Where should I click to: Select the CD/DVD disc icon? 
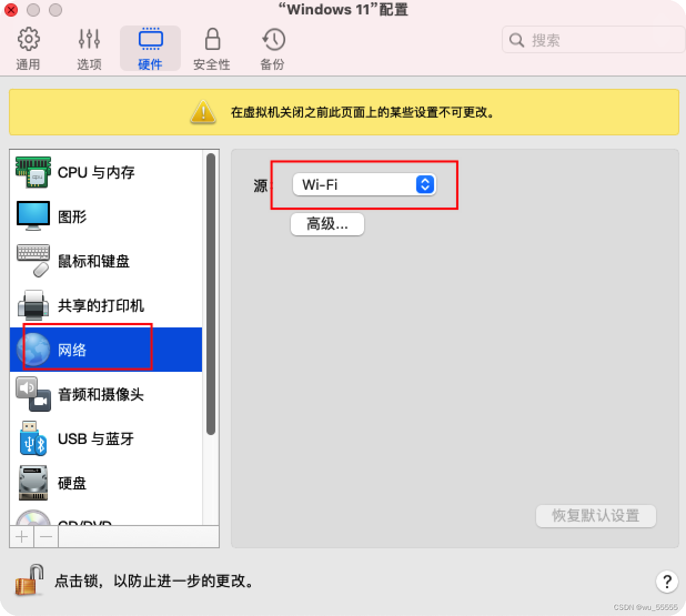coord(33,518)
